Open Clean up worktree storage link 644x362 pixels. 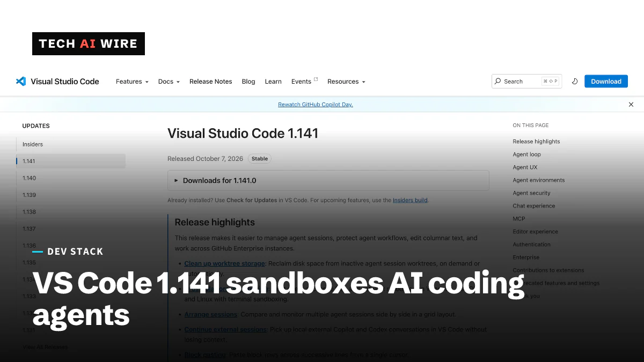[x=224, y=263]
